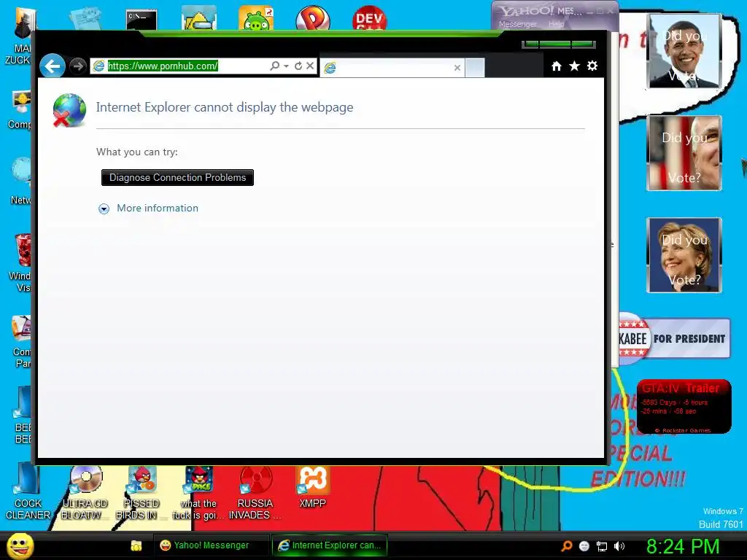Open the RUSSIA INVADES... desktop icon
This screenshot has height=560, width=747.
pos(255,493)
